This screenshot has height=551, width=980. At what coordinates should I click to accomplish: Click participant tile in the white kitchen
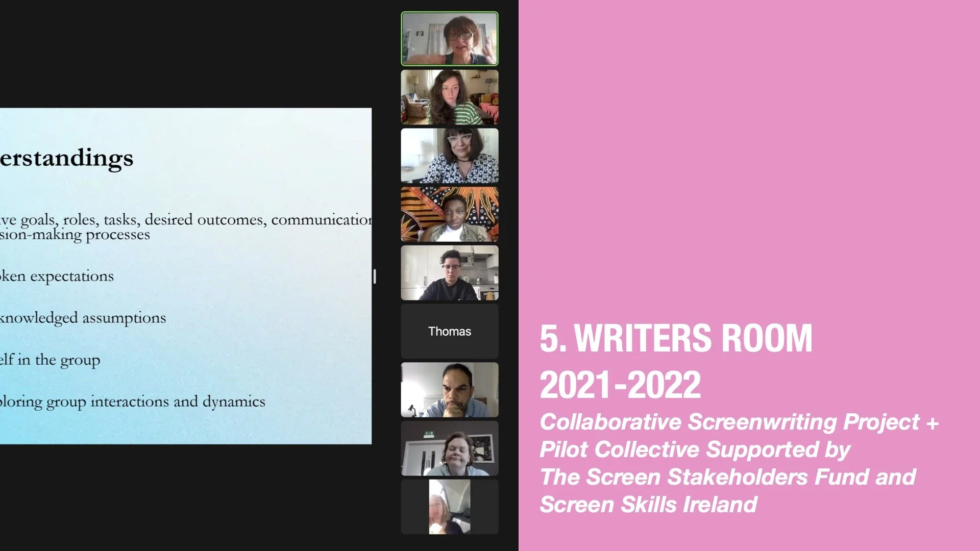click(x=449, y=273)
